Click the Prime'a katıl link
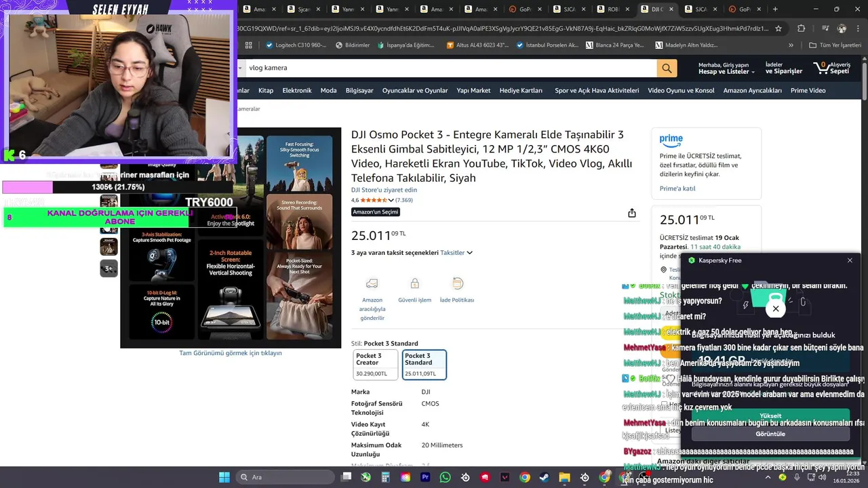 click(677, 188)
